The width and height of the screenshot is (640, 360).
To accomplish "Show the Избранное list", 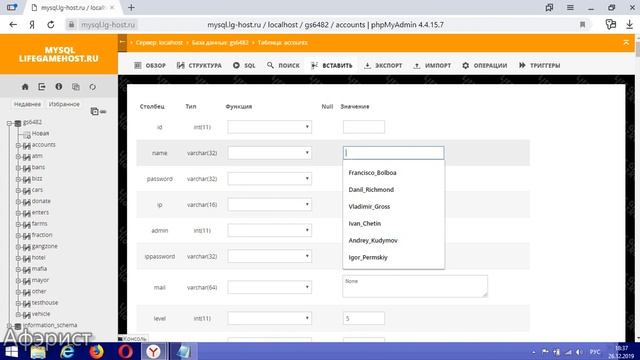I will 64,104.
